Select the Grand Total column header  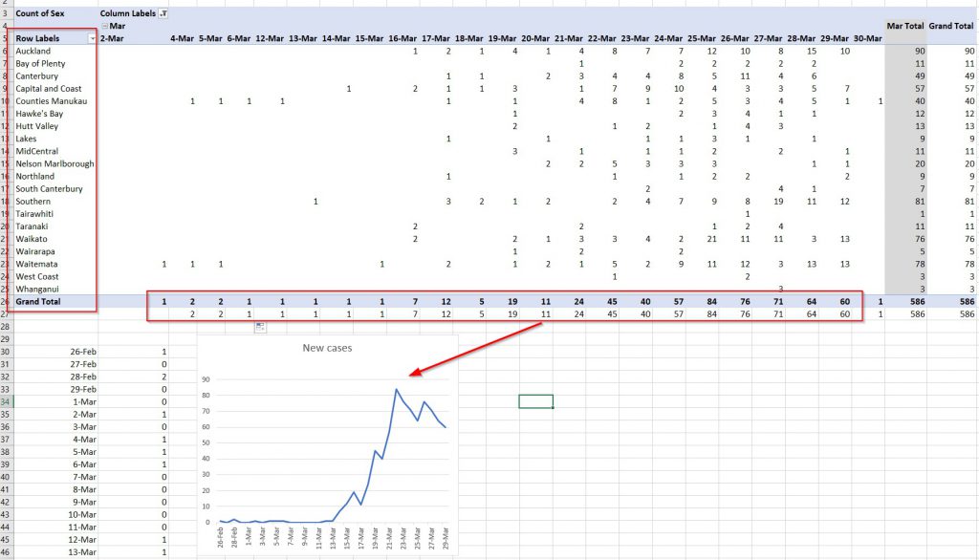pyautogui.click(x=952, y=26)
